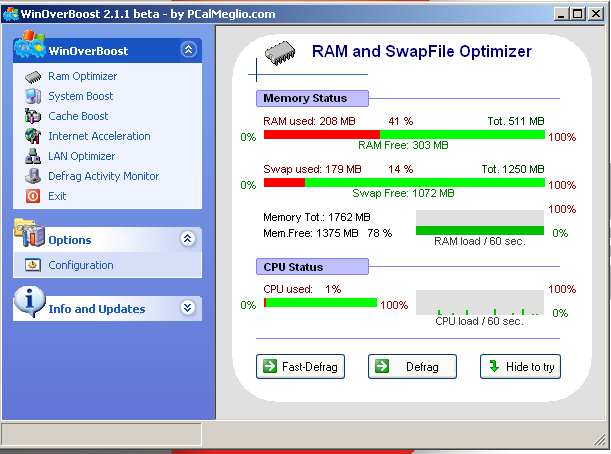Viewport: 611px width, 454px height.
Task: Click green down arrow on Hide to try
Action: pos(494,366)
